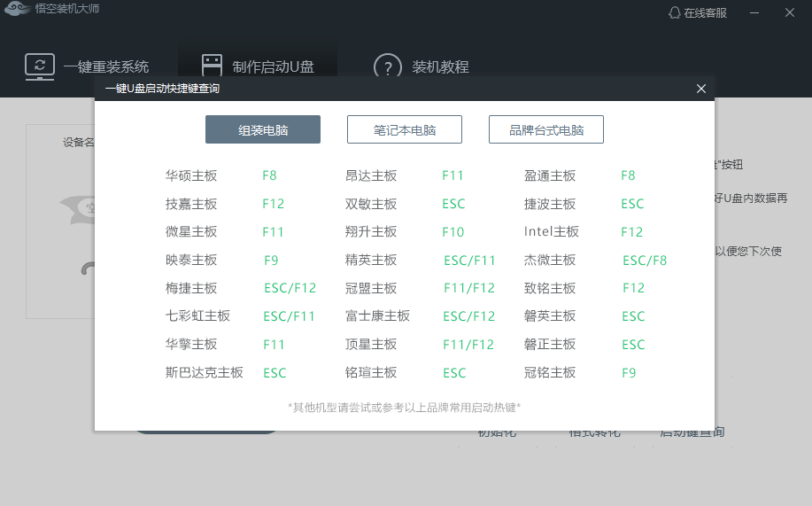Image resolution: width=812 pixels, height=506 pixels.
Task: Open the 一键重装系统 section
Action: click(x=106, y=66)
